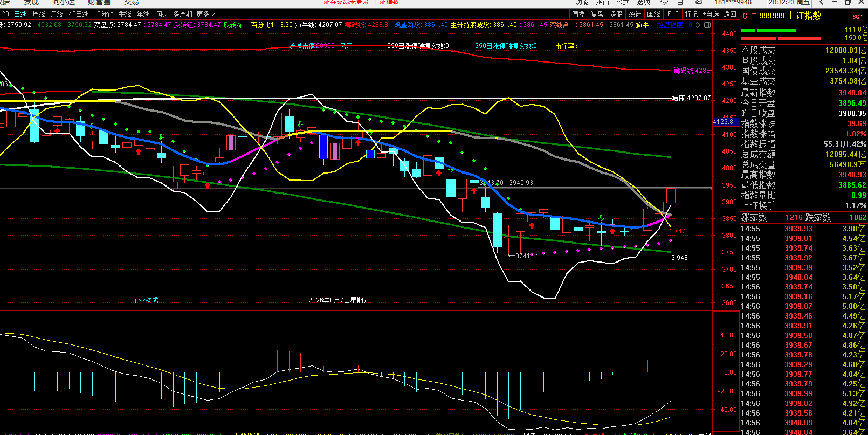Click the SG1 badge icon

857,17
